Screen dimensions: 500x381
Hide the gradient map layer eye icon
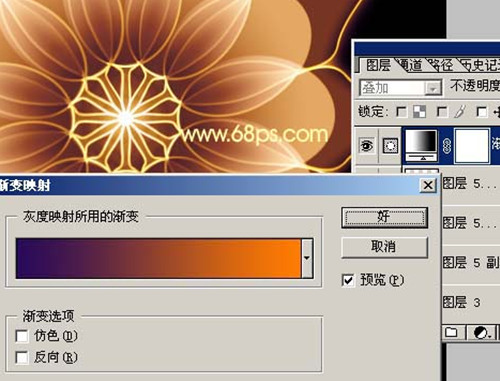[x=367, y=145]
